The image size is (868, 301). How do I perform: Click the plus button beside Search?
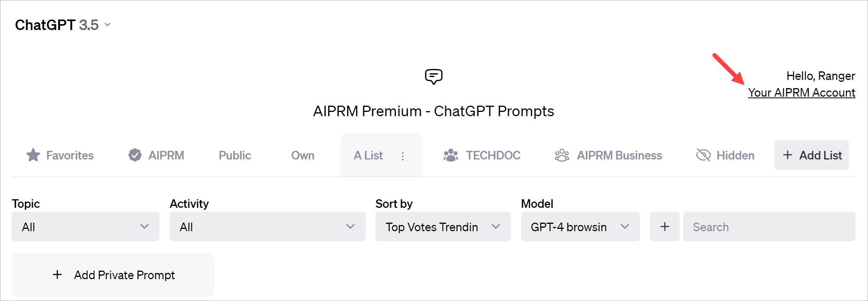point(664,227)
